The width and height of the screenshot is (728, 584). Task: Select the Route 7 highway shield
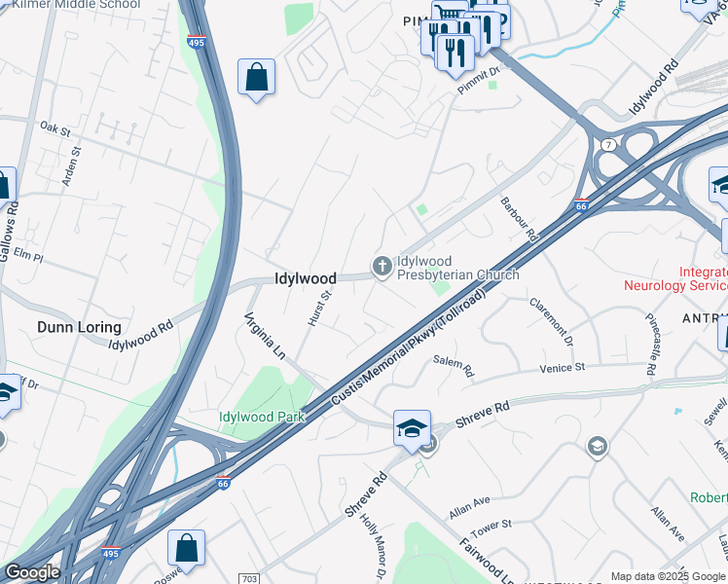pos(608,145)
